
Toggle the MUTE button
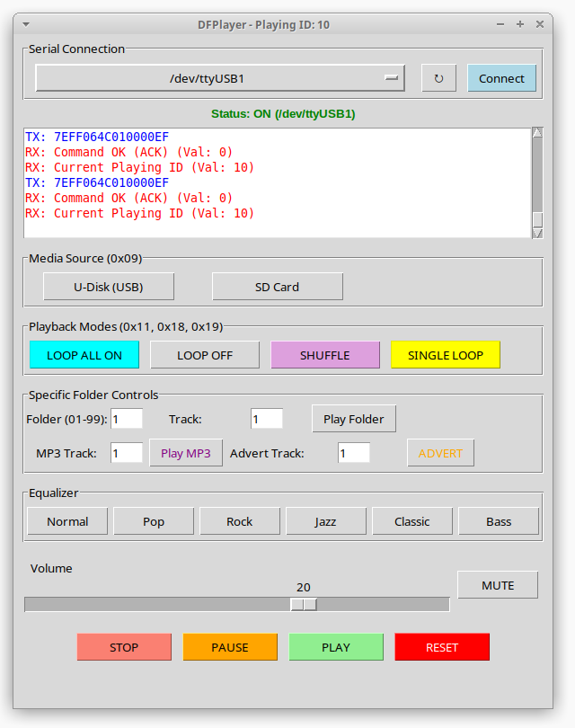point(498,585)
